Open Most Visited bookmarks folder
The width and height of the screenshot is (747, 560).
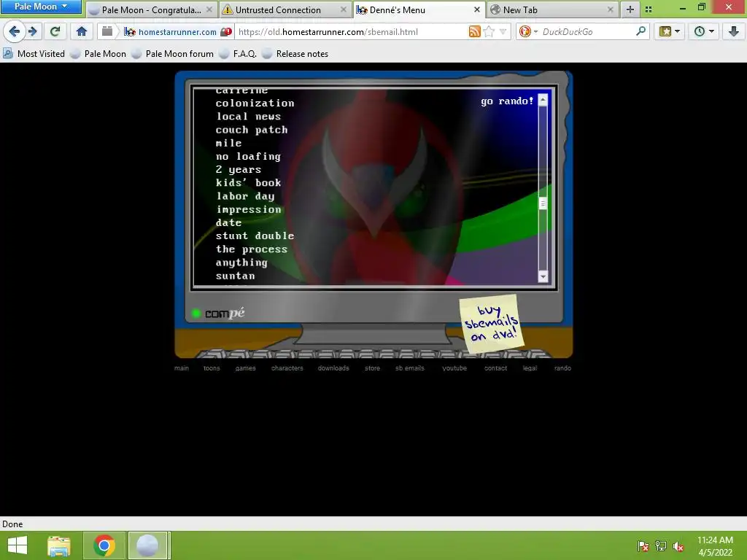click(34, 54)
